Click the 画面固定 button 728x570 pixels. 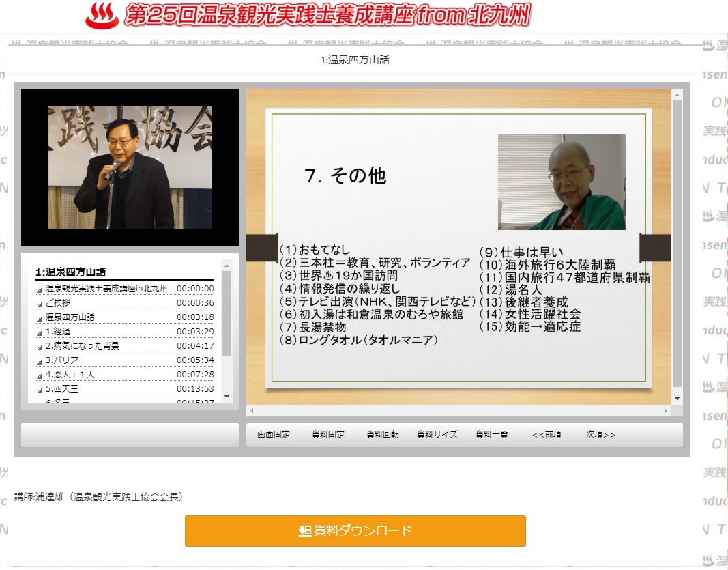[274, 435]
